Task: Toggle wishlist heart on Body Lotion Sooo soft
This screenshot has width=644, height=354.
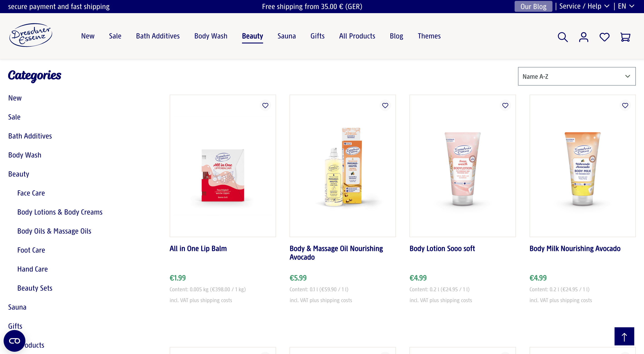Action: click(505, 105)
